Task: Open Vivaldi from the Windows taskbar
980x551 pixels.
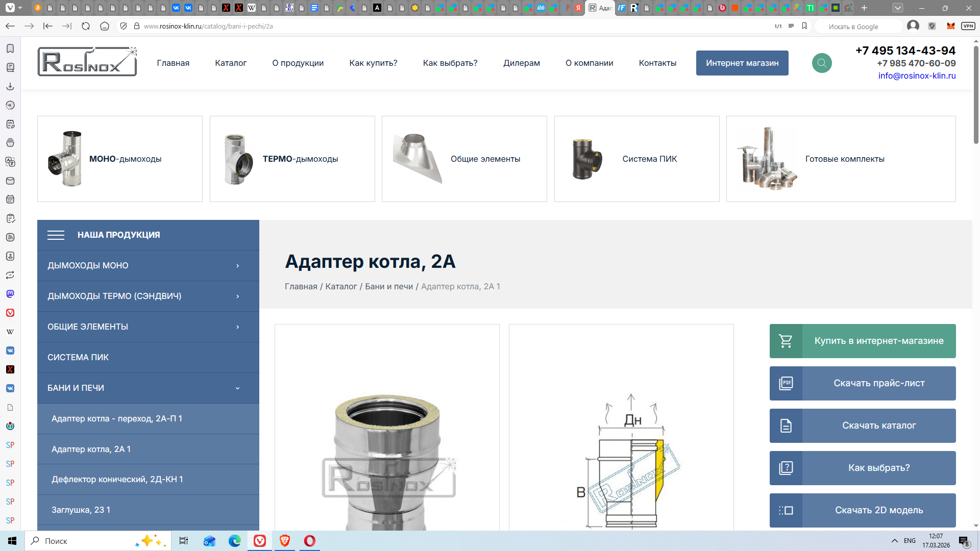Action: tap(260, 541)
